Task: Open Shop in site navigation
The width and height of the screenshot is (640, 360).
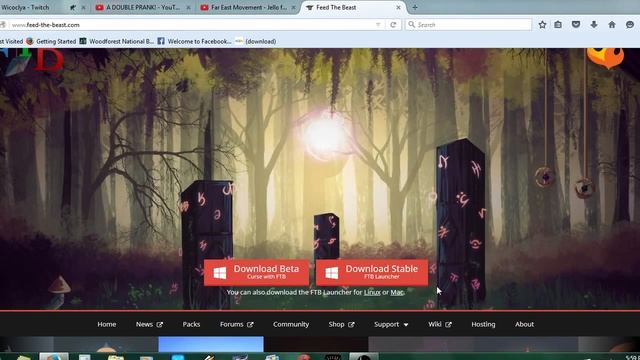Action: [x=336, y=324]
